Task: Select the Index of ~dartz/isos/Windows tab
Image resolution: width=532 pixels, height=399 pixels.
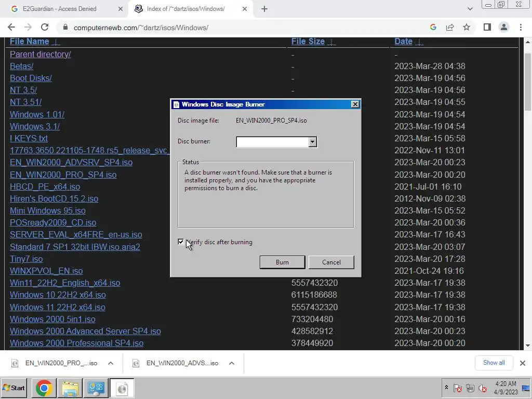Action: point(185,9)
